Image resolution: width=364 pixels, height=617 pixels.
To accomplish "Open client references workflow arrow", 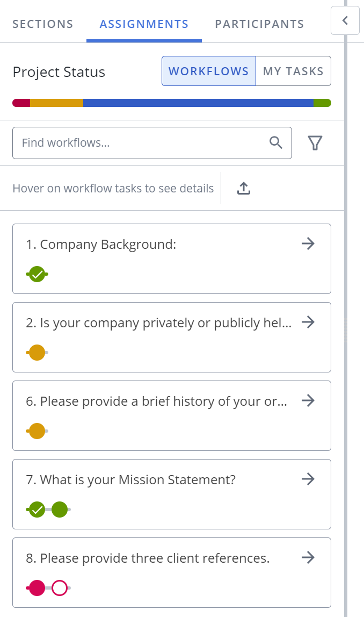I will (308, 557).
